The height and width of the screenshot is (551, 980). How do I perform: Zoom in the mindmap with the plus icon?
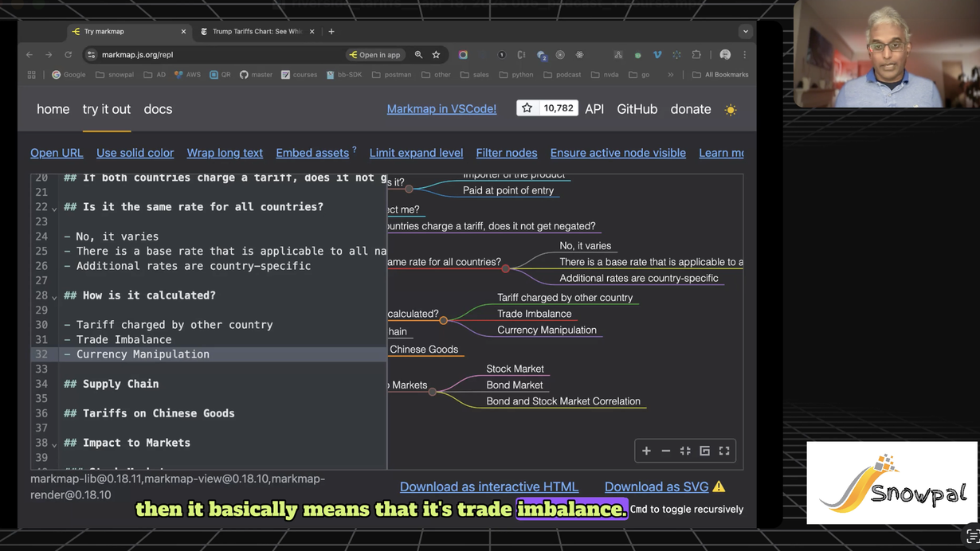pyautogui.click(x=646, y=451)
